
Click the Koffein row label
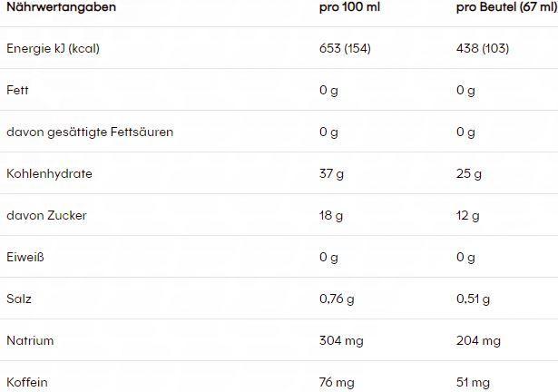27,382
